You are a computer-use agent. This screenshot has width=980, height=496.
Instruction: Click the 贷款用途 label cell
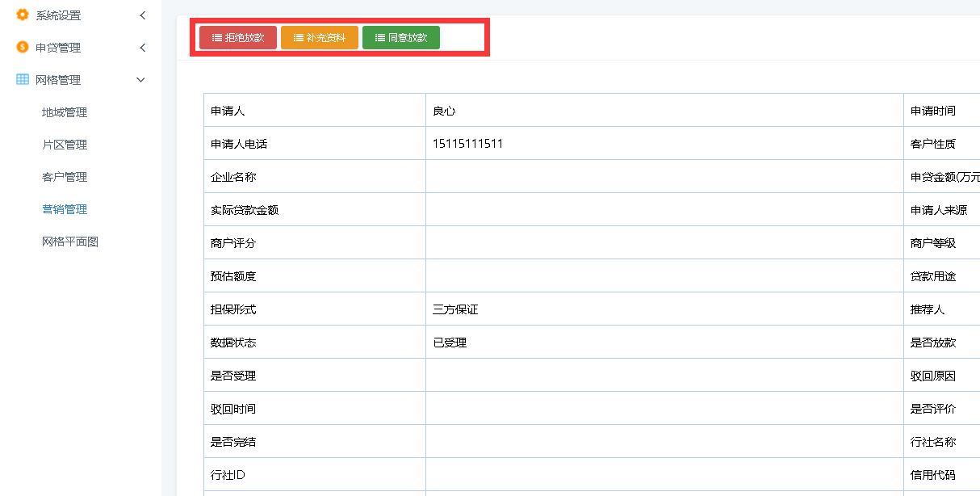942,275
